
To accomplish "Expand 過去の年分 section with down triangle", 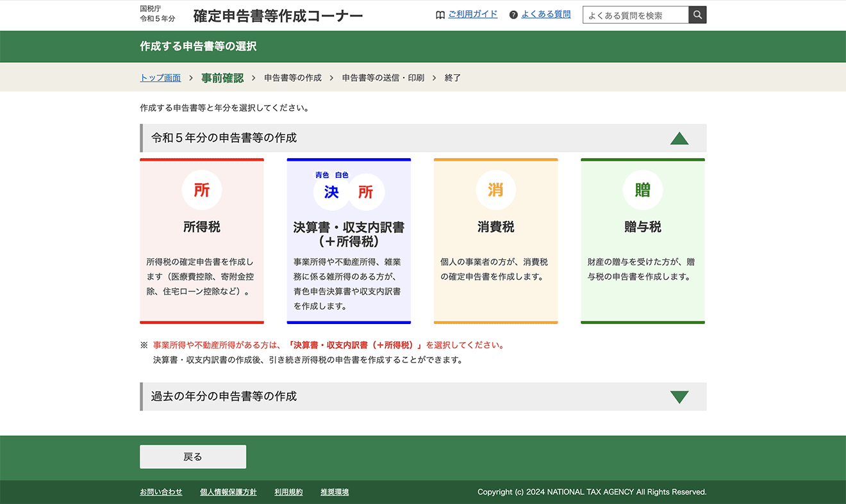I will point(679,397).
